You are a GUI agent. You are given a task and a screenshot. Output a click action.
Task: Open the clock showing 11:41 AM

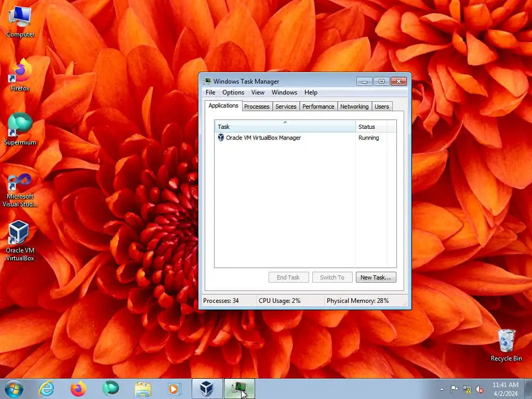(x=506, y=389)
